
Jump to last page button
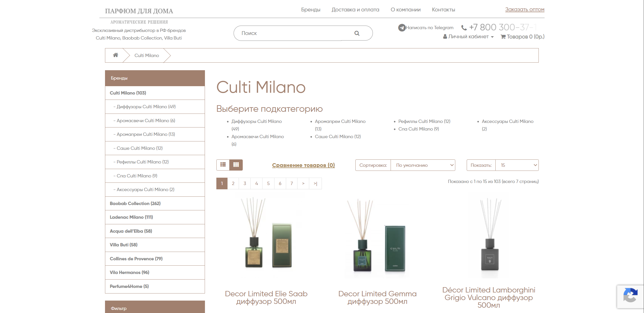coord(315,183)
